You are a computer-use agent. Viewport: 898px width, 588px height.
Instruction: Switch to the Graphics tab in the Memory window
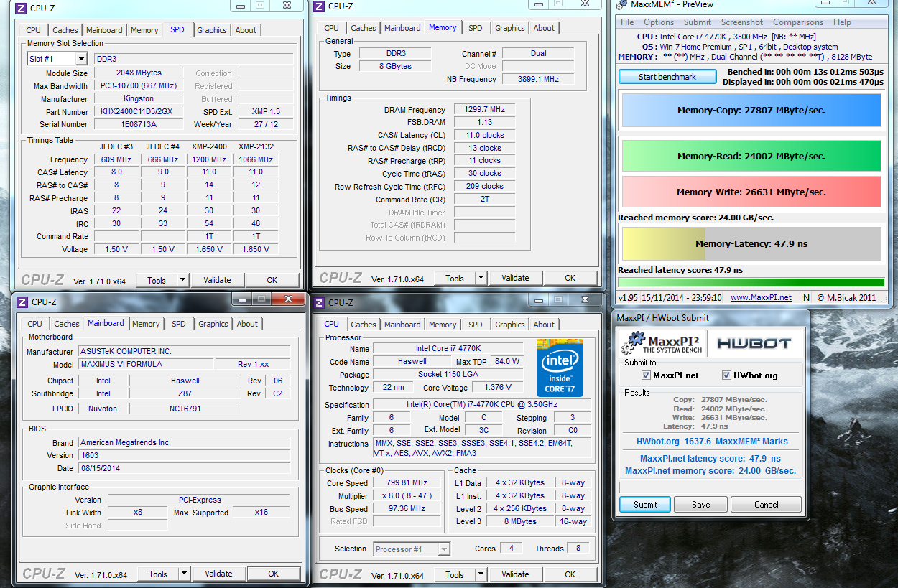coord(510,28)
